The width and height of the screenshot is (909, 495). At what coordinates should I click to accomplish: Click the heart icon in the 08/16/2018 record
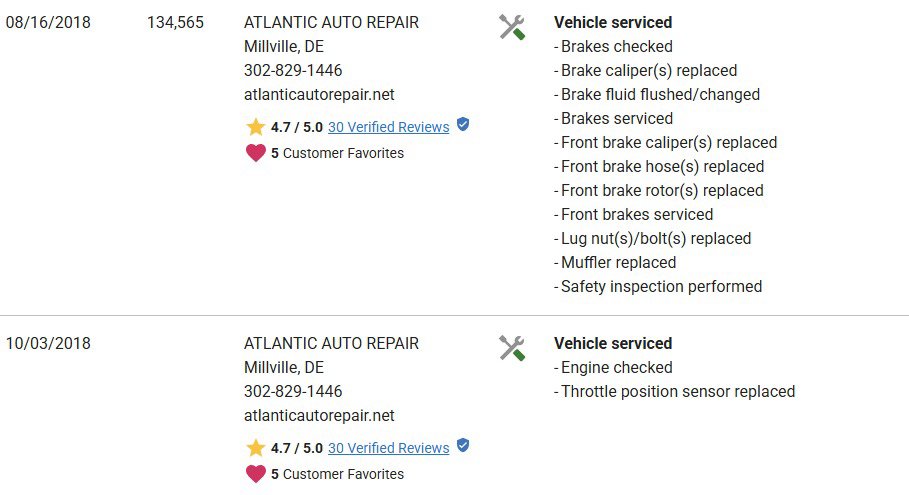(x=256, y=153)
